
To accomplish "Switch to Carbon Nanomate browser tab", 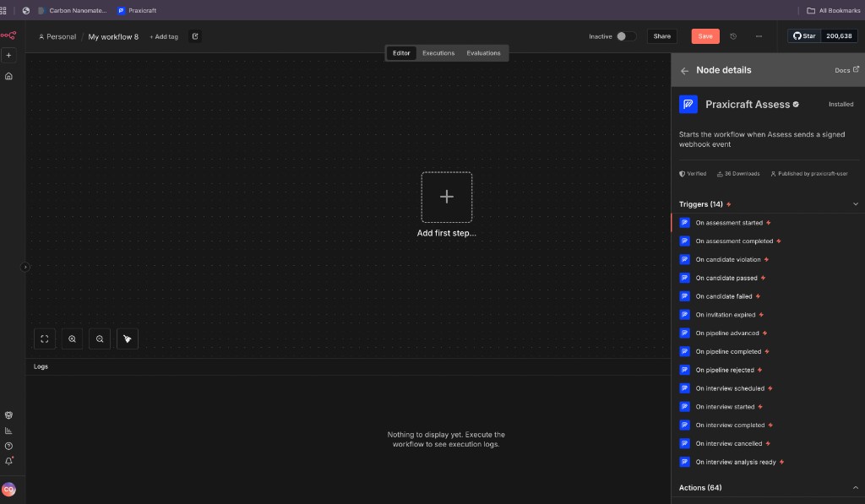I will click(73, 10).
